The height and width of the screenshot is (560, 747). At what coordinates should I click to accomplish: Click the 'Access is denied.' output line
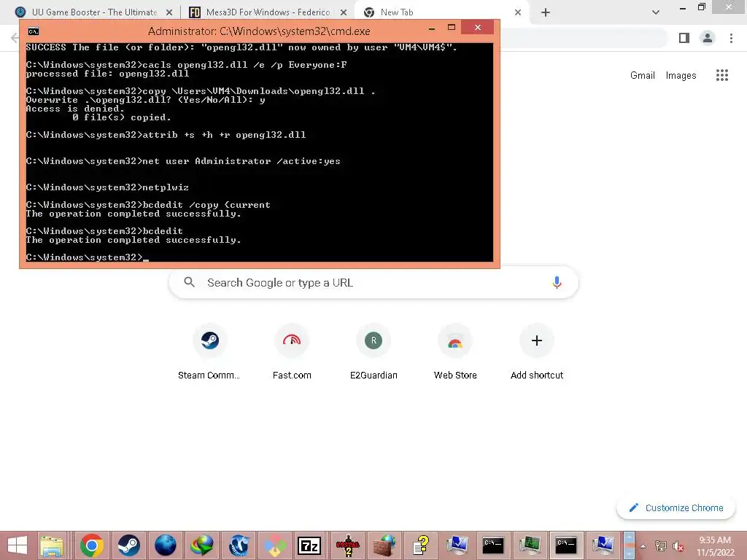(75, 109)
